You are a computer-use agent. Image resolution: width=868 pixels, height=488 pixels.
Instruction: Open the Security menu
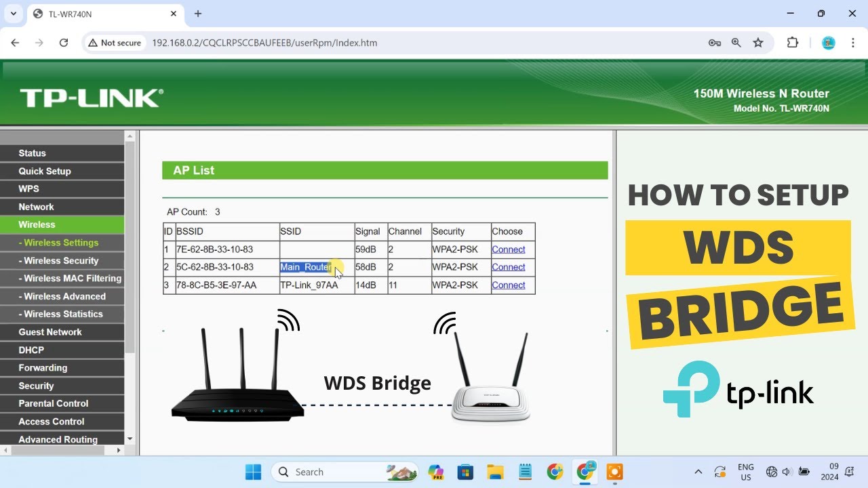[62, 386]
